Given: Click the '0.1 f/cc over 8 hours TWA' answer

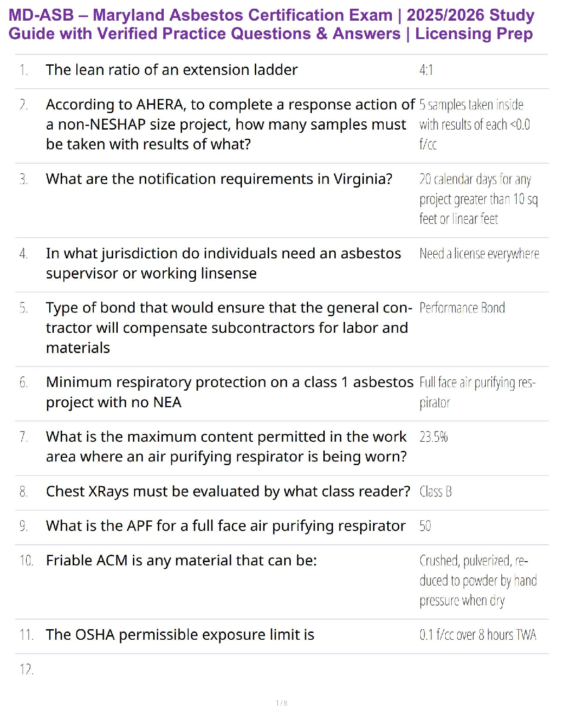Looking at the screenshot, I should click(477, 635).
